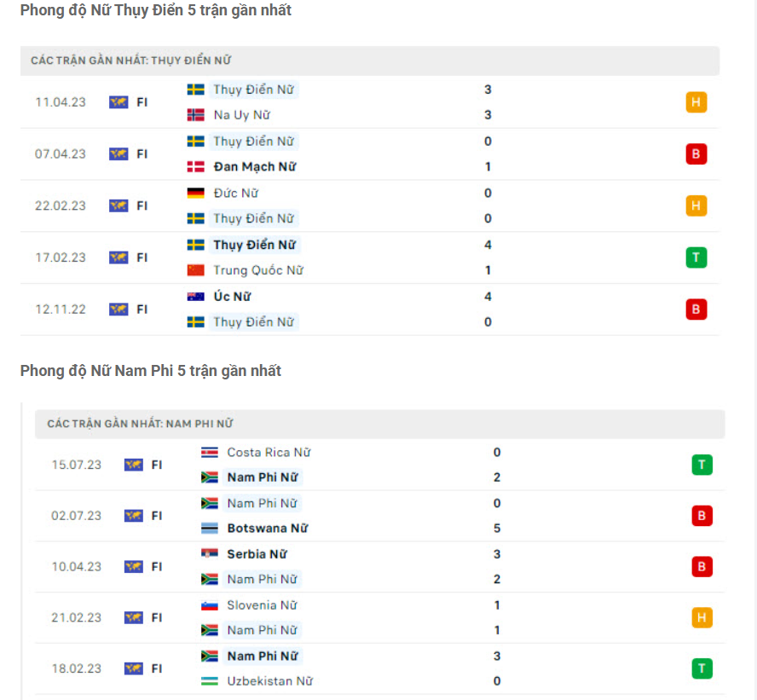Click the Germany flag beside Đức Nữ
The height and width of the screenshot is (700, 757).
[195, 194]
